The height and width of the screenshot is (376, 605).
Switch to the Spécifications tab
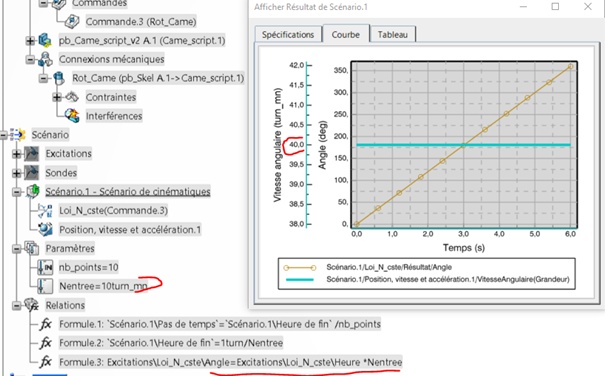(288, 34)
